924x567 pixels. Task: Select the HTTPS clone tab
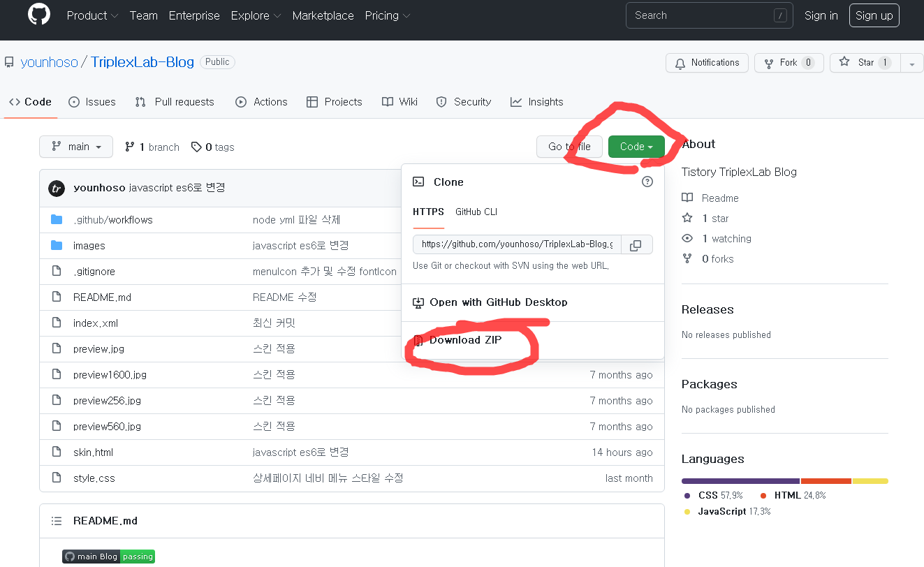428,212
